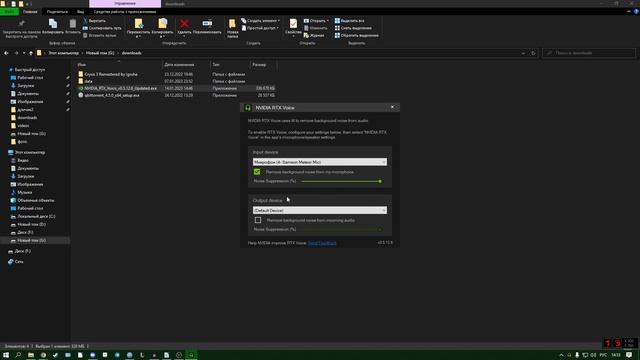
Task: Click History (Журнал) in ribbon
Action: pyautogui.click(x=314, y=36)
